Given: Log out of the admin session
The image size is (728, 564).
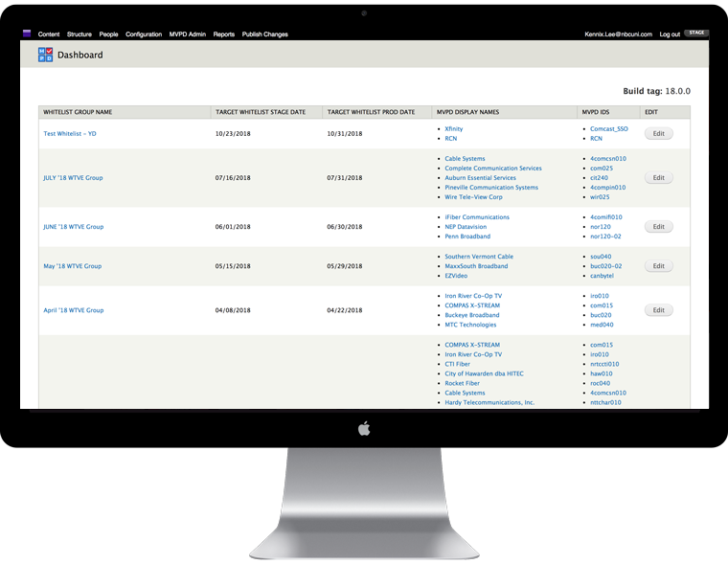Looking at the screenshot, I should (x=670, y=34).
